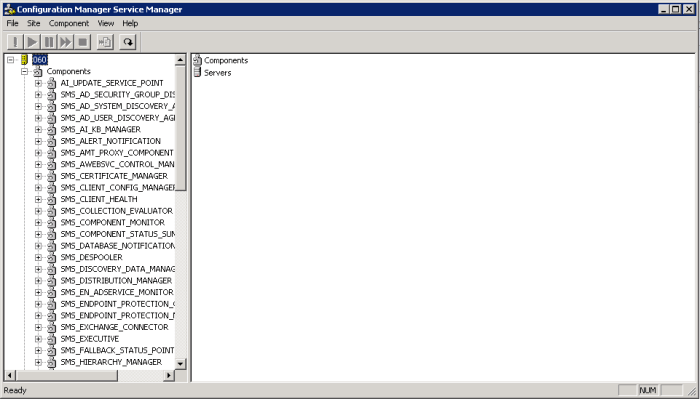Click the 060 site icon

[25, 60]
